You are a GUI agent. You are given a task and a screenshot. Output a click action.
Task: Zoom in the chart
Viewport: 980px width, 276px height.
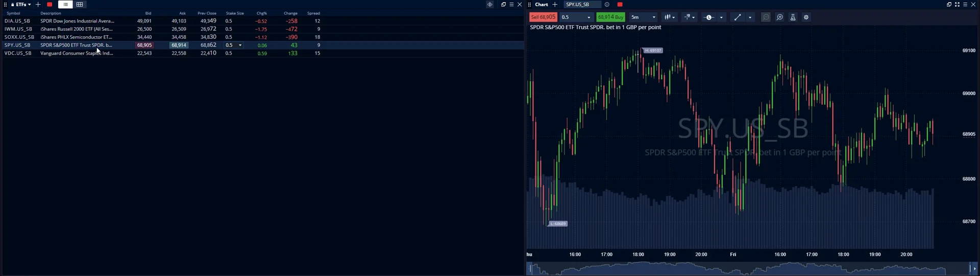pyautogui.click(x=779, y=17)
